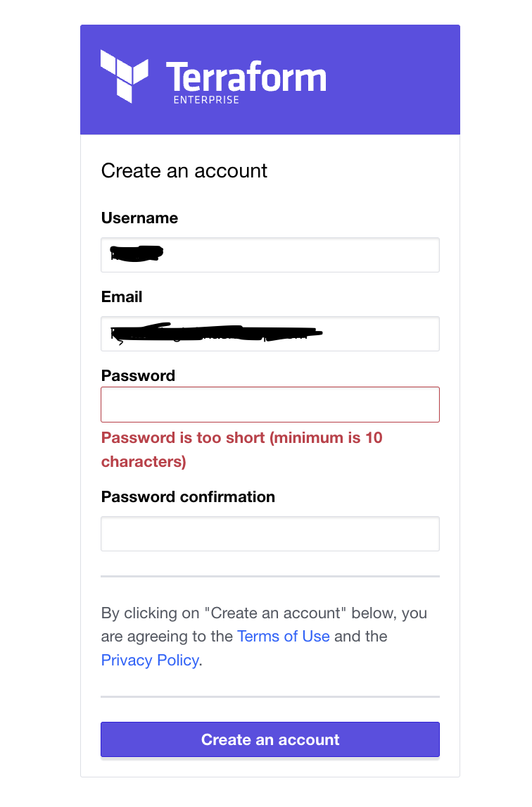Focus the red-outlined Password field
Image resolution: width=532 pixels, height=807 pixels.
(270, 404)
